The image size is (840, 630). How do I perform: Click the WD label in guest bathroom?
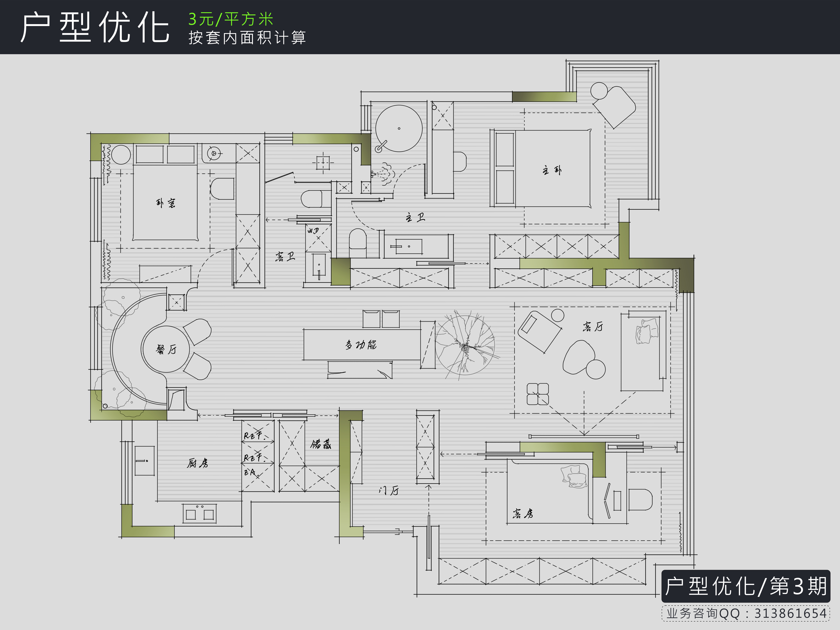[313, 231]
